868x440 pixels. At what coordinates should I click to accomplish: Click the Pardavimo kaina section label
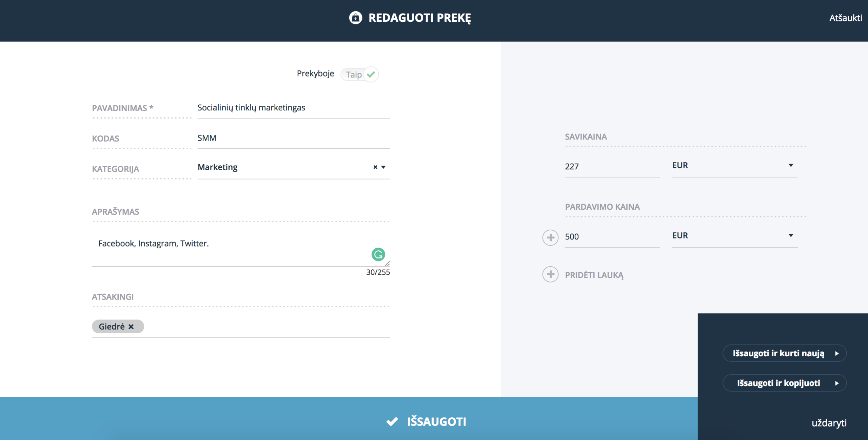(603, 207)
